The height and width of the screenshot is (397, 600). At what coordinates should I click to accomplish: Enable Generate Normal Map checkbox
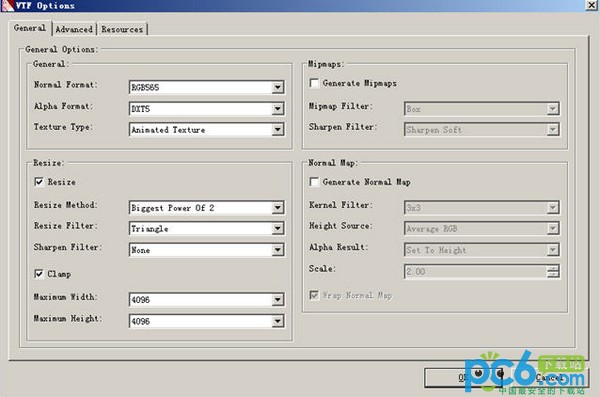point(314,182)
